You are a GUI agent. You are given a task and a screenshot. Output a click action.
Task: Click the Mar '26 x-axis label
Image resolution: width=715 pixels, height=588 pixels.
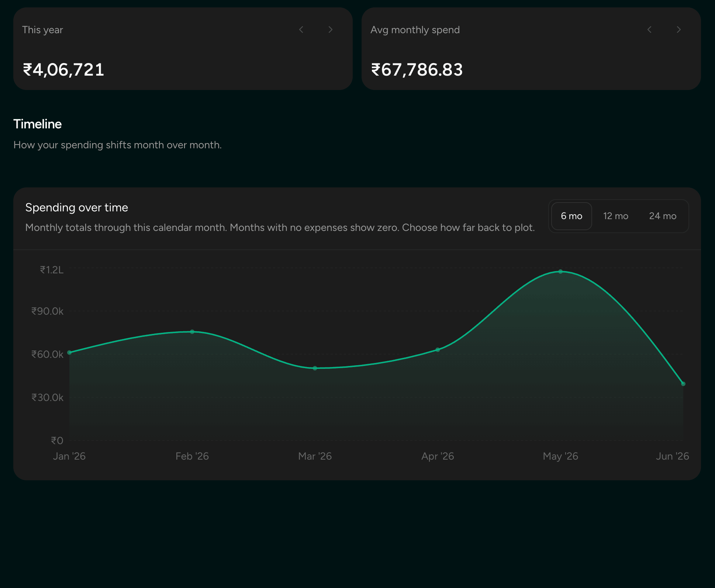click(315, 456)
